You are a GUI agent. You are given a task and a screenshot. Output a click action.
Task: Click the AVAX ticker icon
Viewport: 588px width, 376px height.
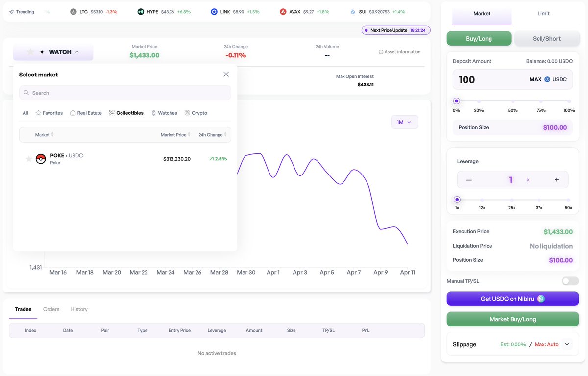[283, 11]
